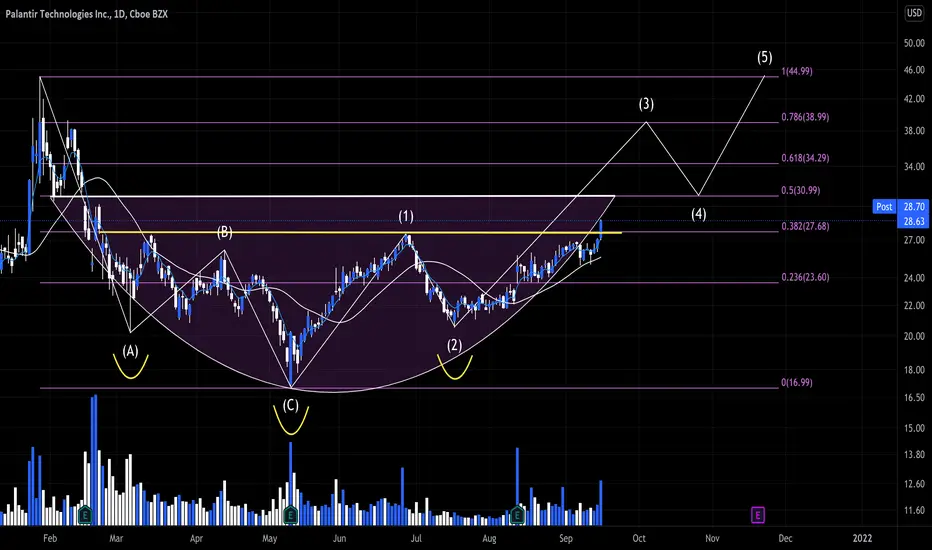The height and width of the screenshot is (550, 932).
Task: Select the 1(44.99) Fibonacci top level
Action: [796, 71]
